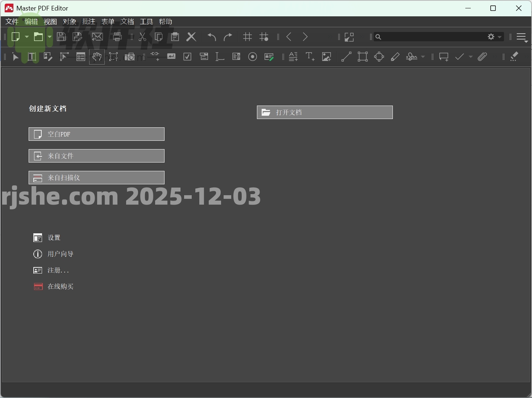
Task: Select the freehand Pencil drawing tool
Action: tap(395, 57)
